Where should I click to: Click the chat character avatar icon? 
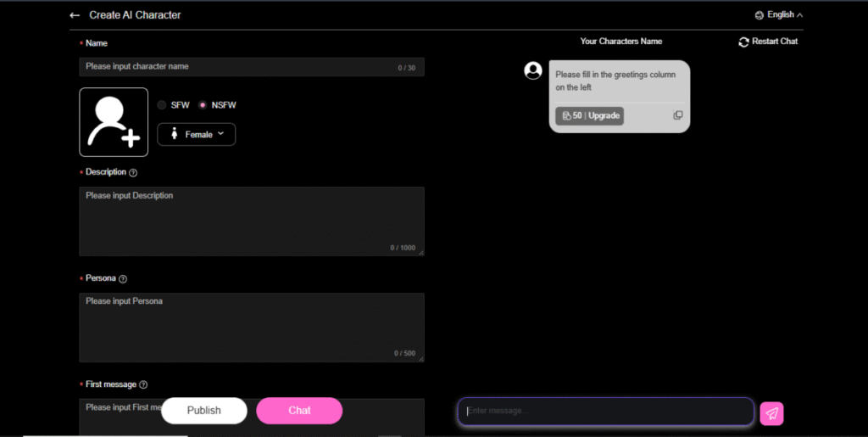(533, 70)
